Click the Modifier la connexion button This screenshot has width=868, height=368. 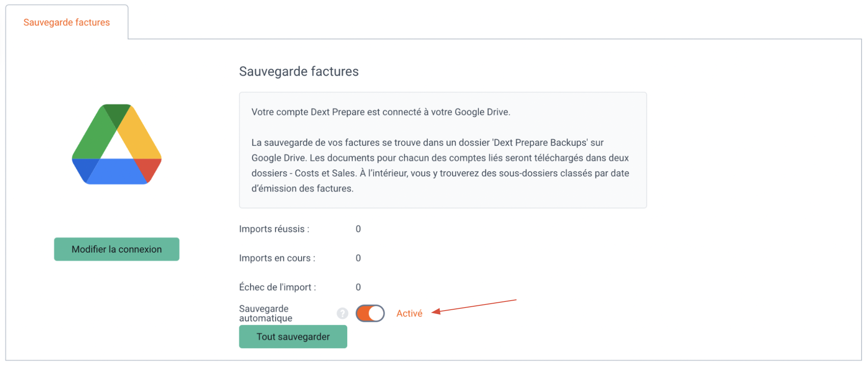(x=117, y=249)
